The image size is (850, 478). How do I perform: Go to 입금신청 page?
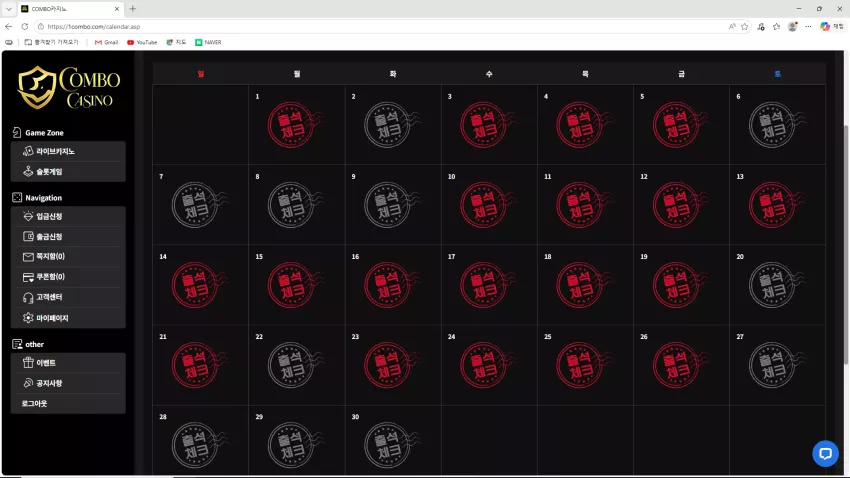coord(68,216)
